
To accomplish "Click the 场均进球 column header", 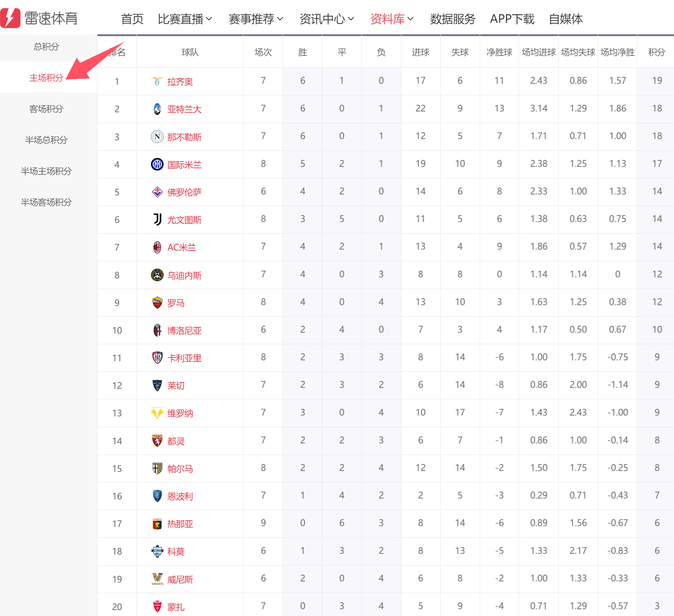I will click(539, 52).
